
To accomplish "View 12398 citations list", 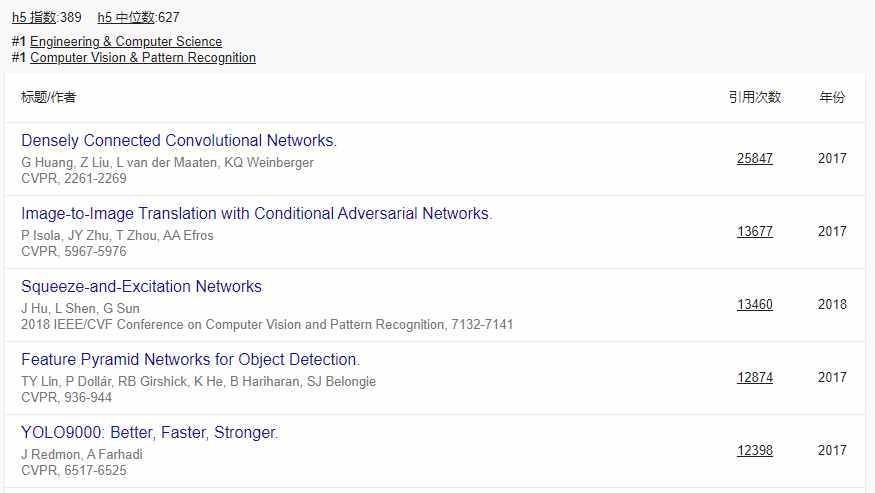I will coord(754,450).
